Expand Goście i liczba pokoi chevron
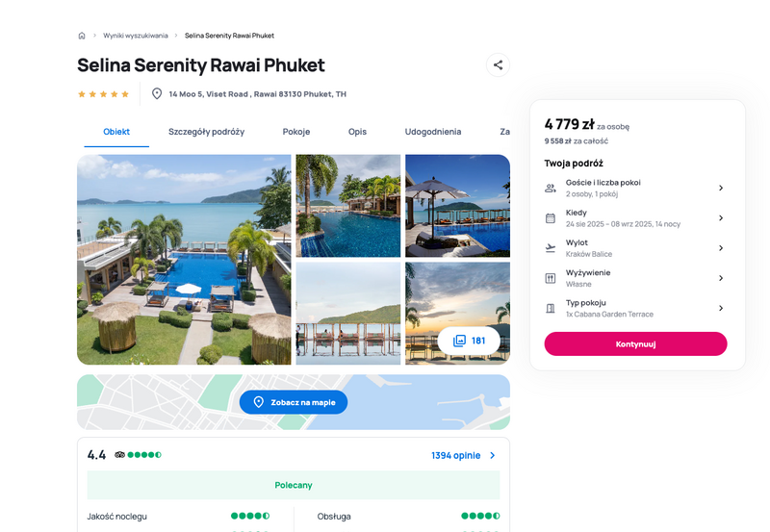 point(721,188)
